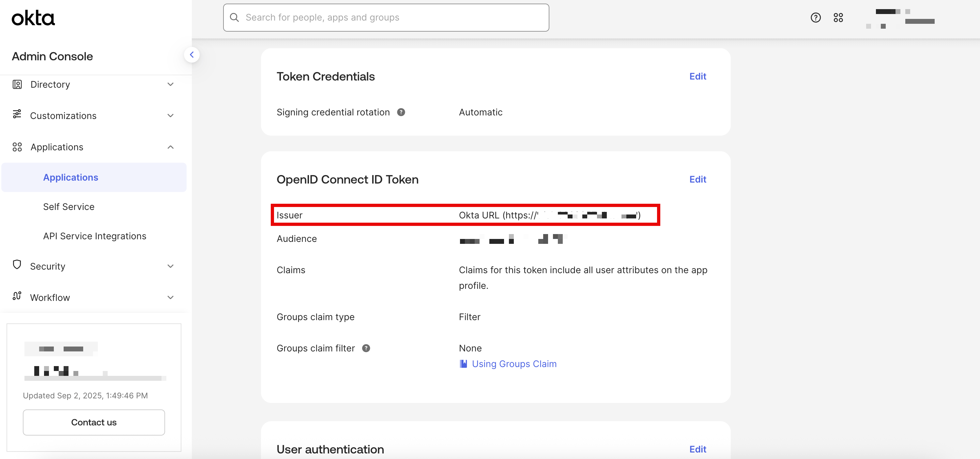Select the Applications submenu item
Screen dimensions: 980x459
(x=94, y=177)
